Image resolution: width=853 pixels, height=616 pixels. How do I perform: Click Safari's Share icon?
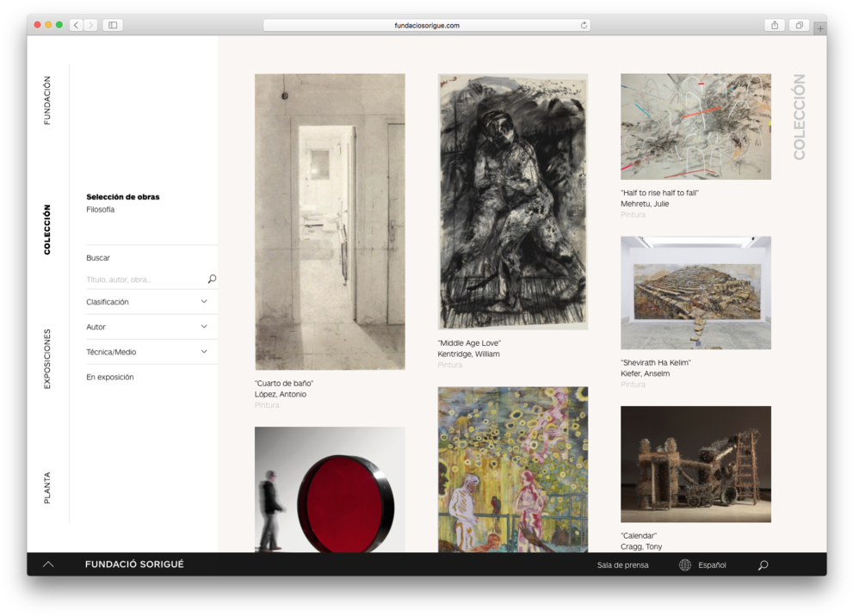[x=775, y=25]
